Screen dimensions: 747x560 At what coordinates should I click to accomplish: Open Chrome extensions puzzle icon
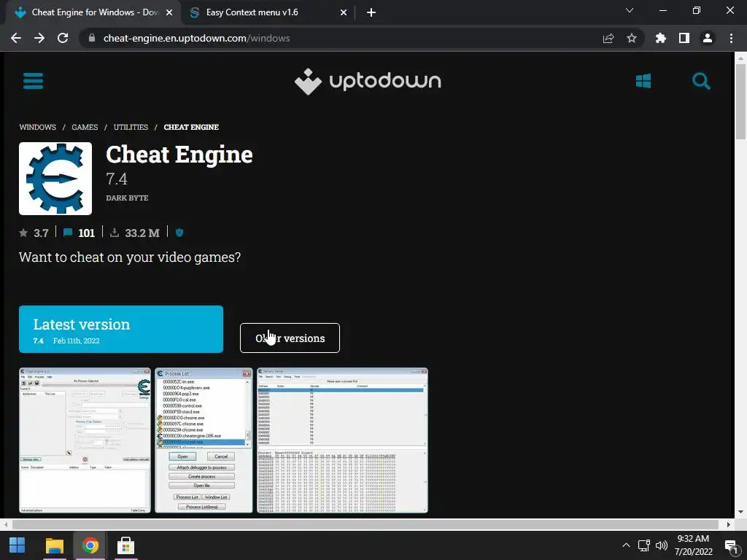(x=661, y=38)
